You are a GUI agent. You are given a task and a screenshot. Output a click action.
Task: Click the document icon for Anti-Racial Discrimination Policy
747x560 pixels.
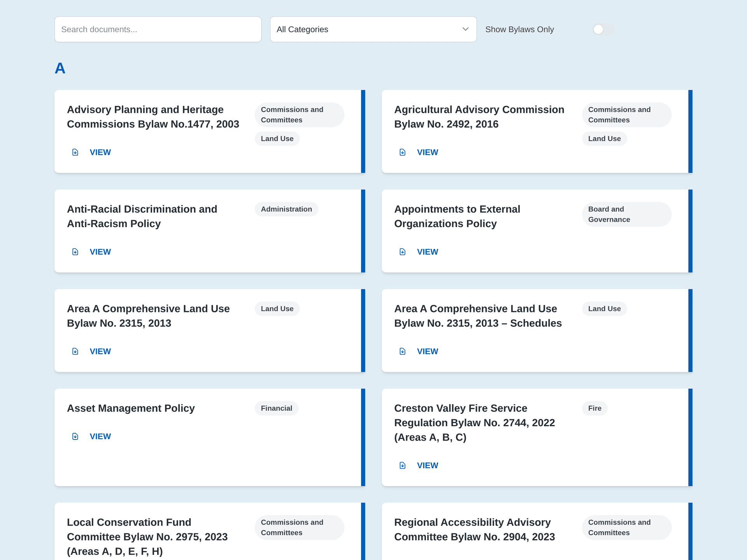pos(75,252)
